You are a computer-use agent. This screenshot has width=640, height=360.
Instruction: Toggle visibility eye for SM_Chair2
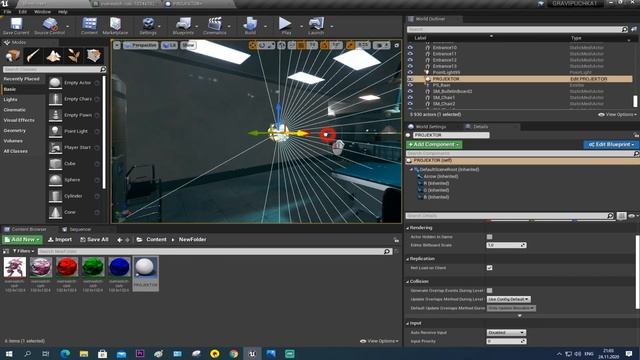pyautogui.click(x=410, y=104)
